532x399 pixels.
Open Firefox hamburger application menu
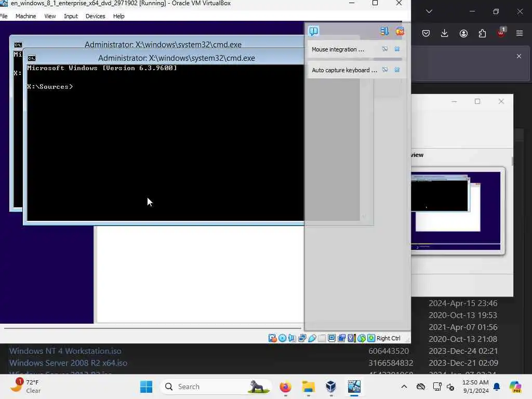(x=520, y=33)
